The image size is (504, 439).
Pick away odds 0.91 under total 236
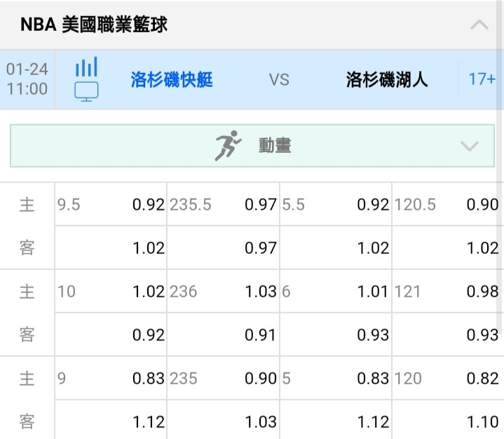[260, 335]
